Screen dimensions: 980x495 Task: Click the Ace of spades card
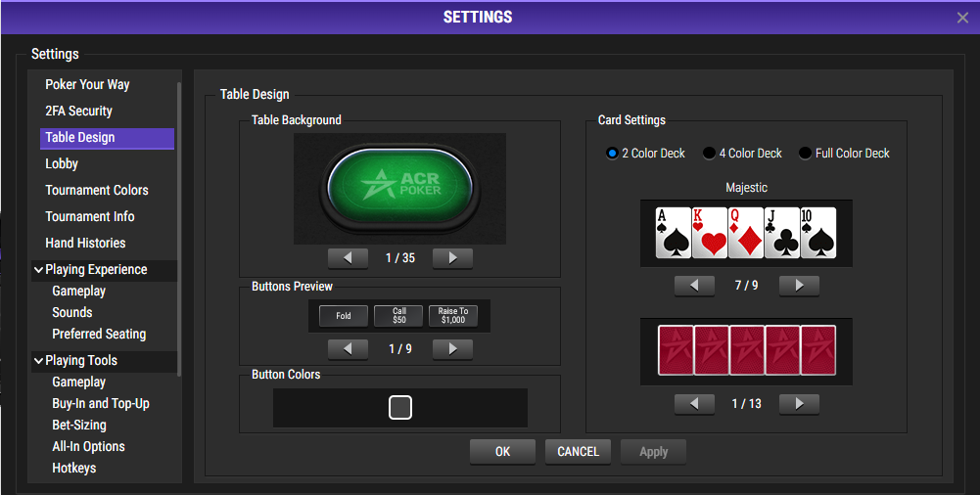coord(674,233)
